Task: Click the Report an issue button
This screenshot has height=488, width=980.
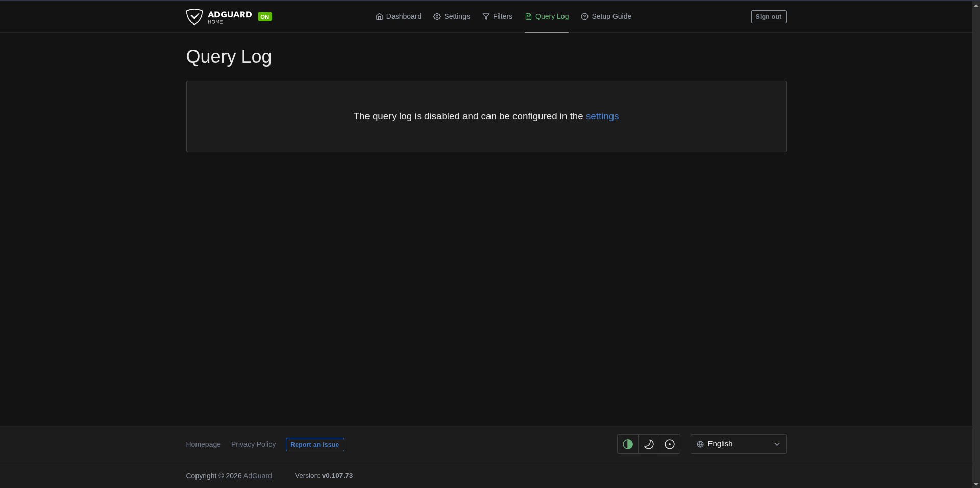Action: coord(315,445)
